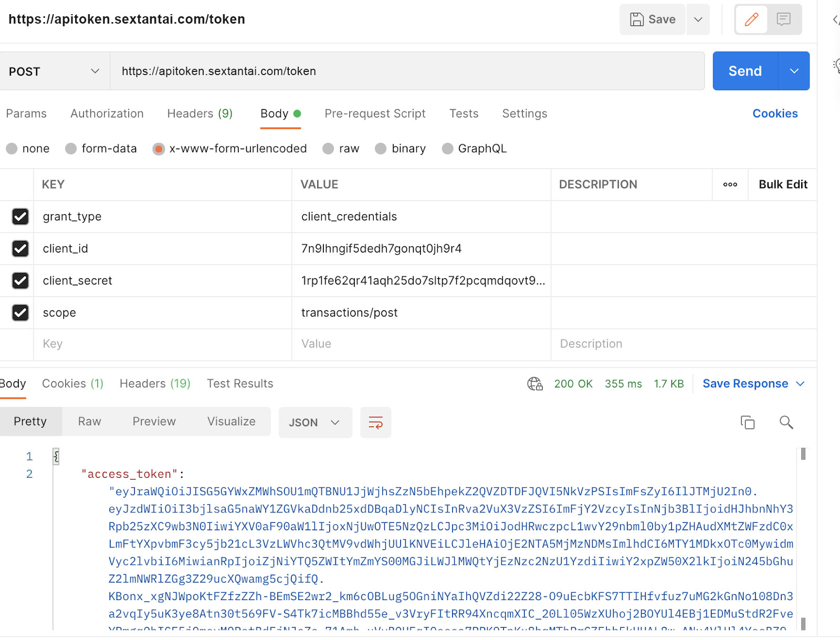Image resolution: width=840 pixels, height=640 pixels.
Task: Open the Pre-request Script tab
Action: pos(375,113)
